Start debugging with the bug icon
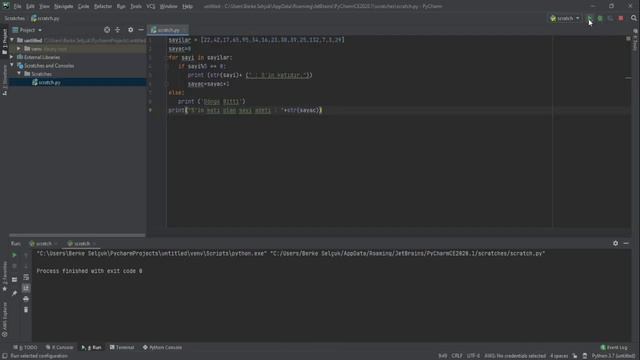The width and height of the screenshot is (640, 360). 600,18
